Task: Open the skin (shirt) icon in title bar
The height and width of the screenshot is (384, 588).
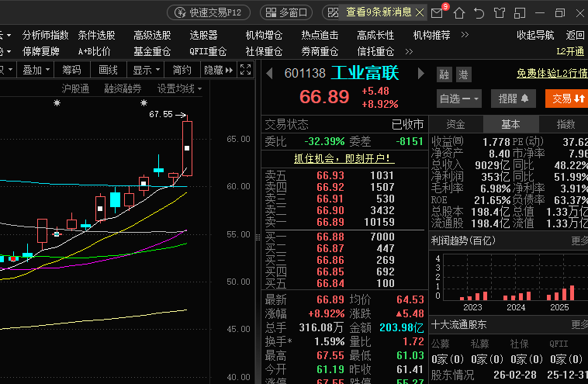Action: pyautogui.click(x=499, y=13)
